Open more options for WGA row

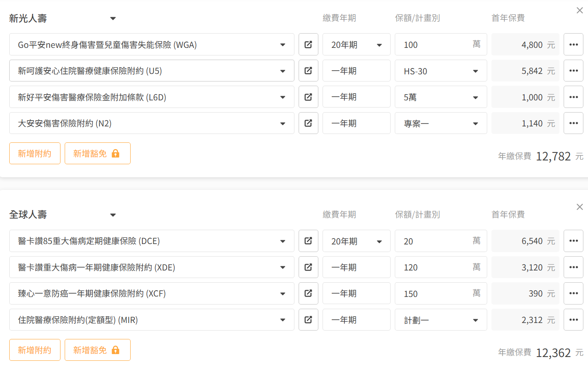tap(573, 45)
